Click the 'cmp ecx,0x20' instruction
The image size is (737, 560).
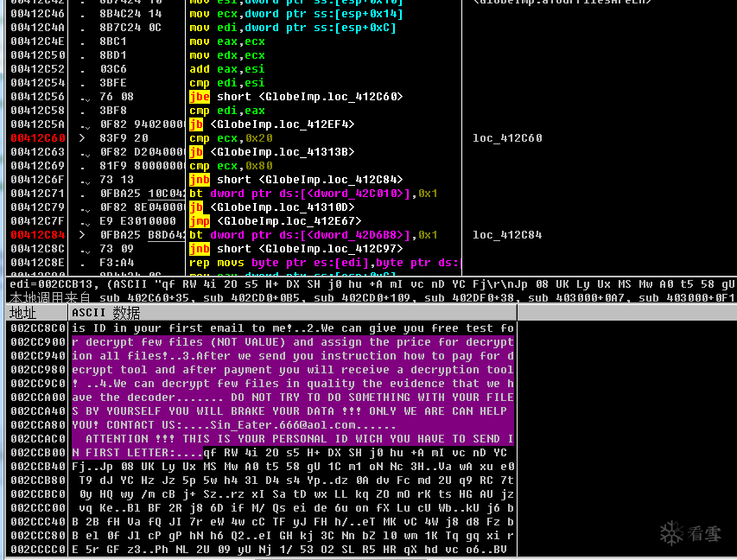click(231, 138)
